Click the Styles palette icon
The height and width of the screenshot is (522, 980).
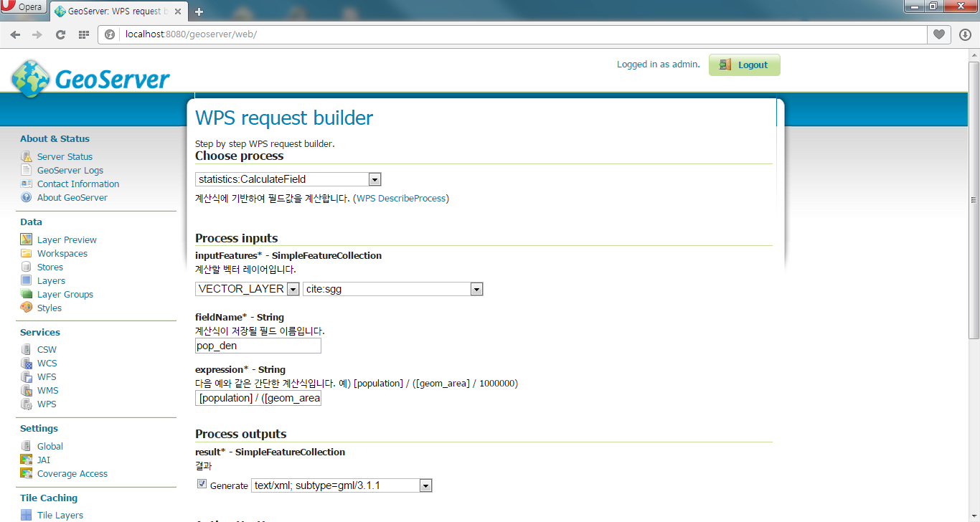[27, 308]
